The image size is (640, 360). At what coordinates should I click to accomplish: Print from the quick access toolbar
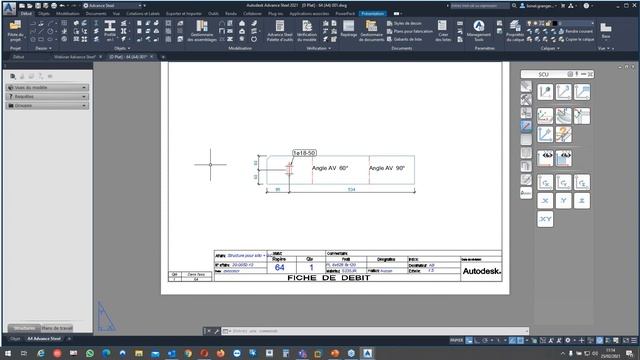coord(54,6)
